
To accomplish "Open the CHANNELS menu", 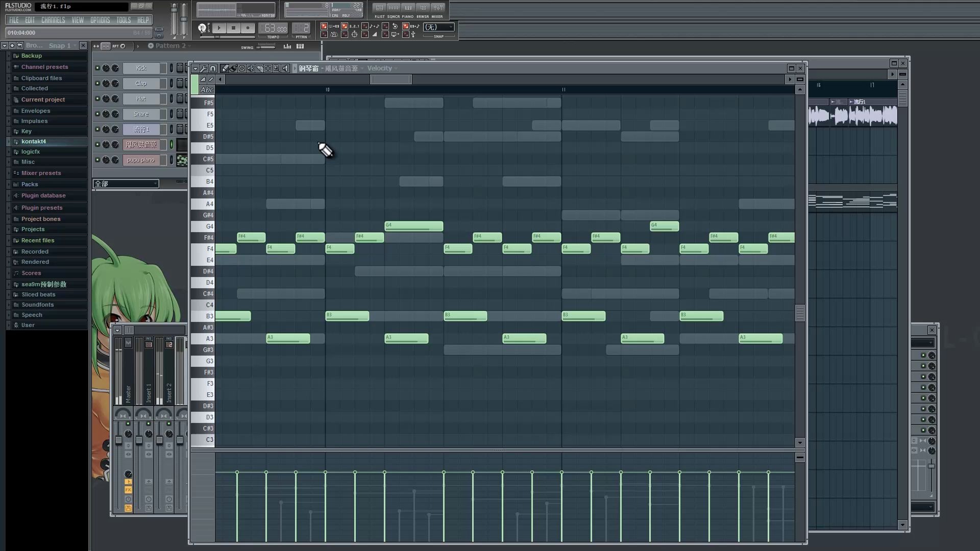I will click(x=53, y=20).
